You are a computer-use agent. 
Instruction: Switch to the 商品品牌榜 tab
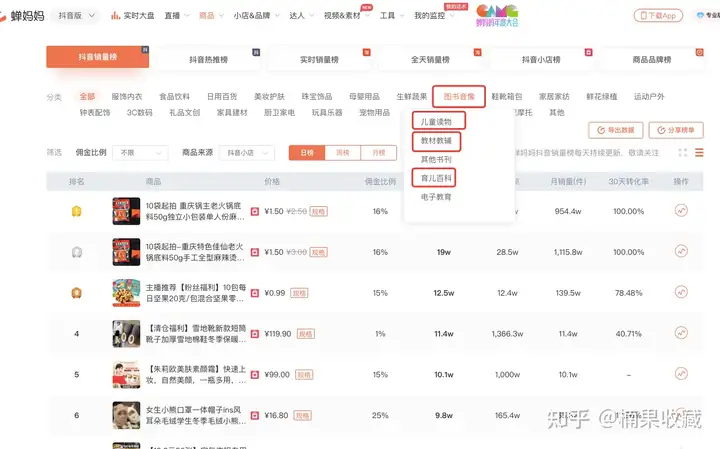[652, 59]
